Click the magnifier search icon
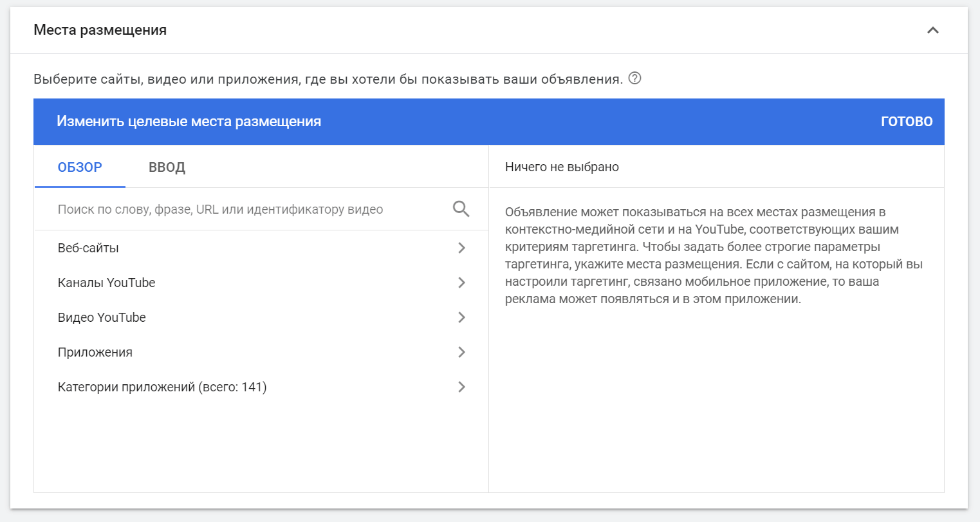 coord(461,209)
